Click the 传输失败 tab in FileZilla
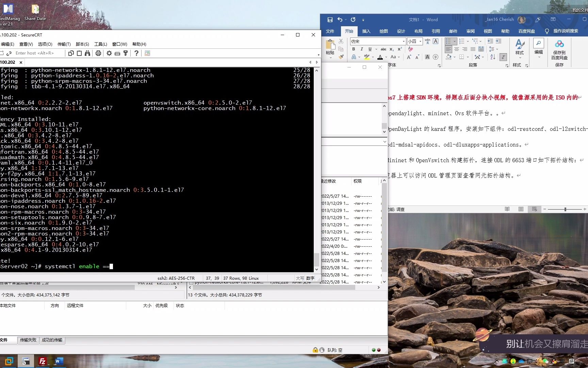 tap(28, 340)
